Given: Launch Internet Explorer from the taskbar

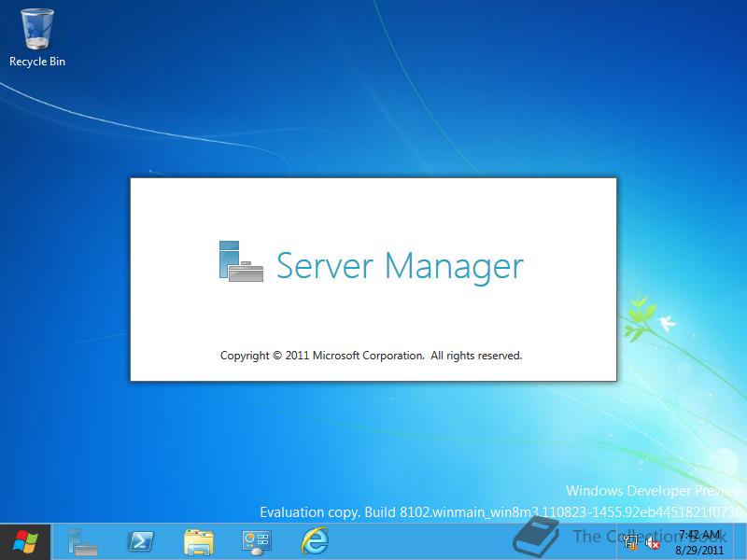Looking at the screenshot, I should coord(315,541).
